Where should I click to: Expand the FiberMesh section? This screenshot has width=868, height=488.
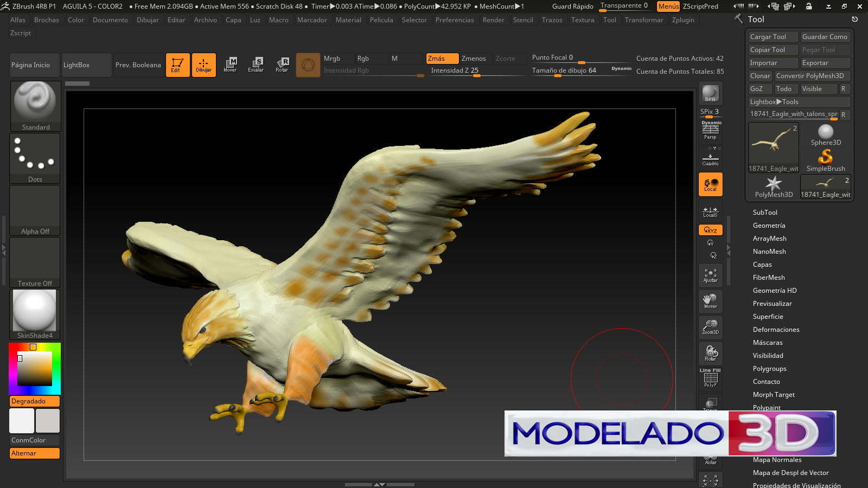tap(769, 278)
